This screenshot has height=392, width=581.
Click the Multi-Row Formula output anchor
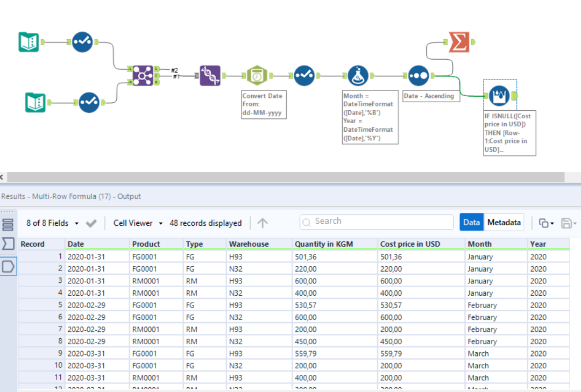point(514,96)
